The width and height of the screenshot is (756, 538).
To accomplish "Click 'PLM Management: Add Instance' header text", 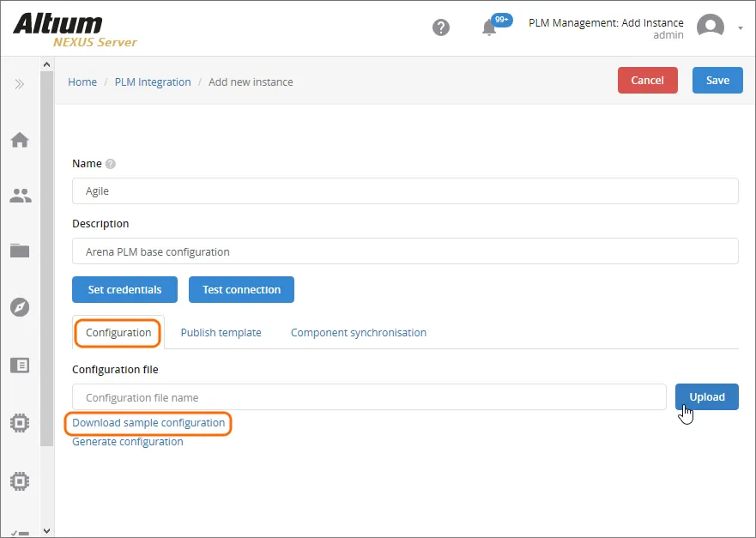I will click(x=606, y=22).
